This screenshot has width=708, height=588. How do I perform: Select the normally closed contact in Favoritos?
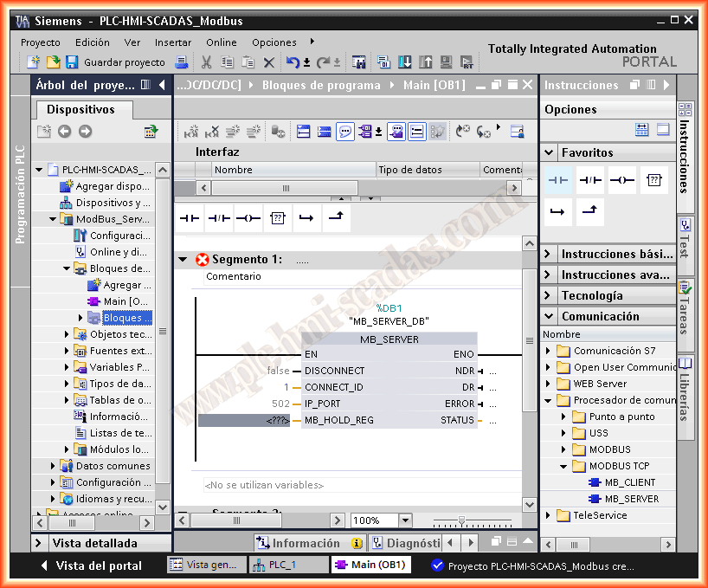[x=589, y=180]
